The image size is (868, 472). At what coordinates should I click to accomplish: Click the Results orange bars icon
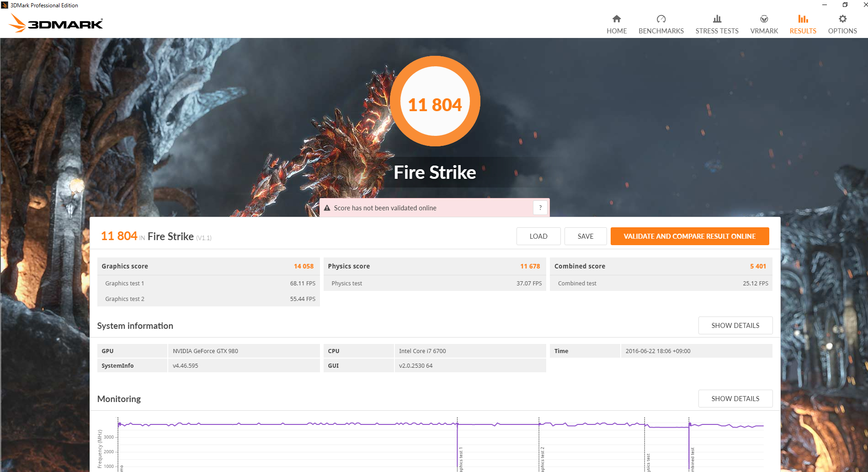pos(803,19)
